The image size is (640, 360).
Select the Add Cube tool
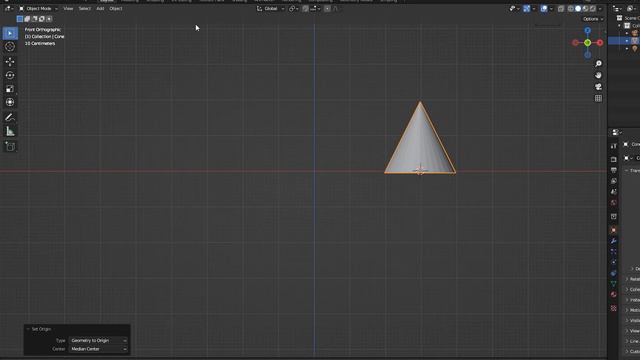coord(10,146)
